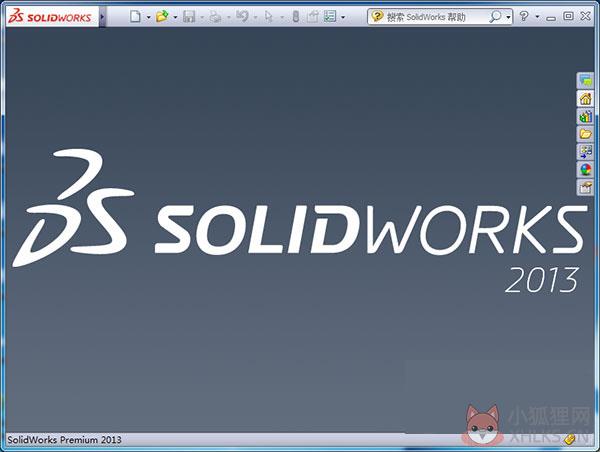Screen dimensions: 600x452
Task: Open the View Palette task pane tab
Action: click(585, 152)
